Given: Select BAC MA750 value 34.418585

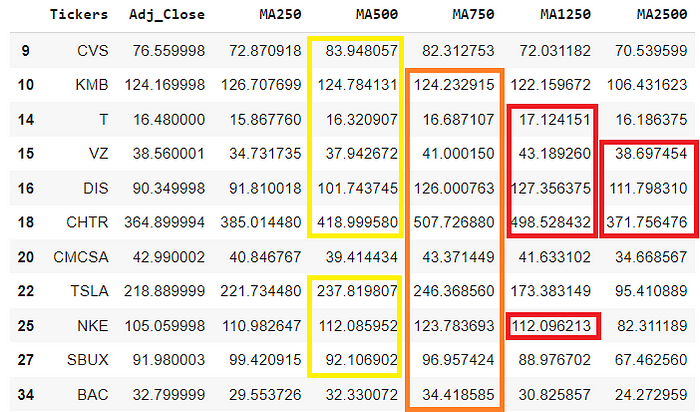Looking at the screenshot, I should 458,395.
